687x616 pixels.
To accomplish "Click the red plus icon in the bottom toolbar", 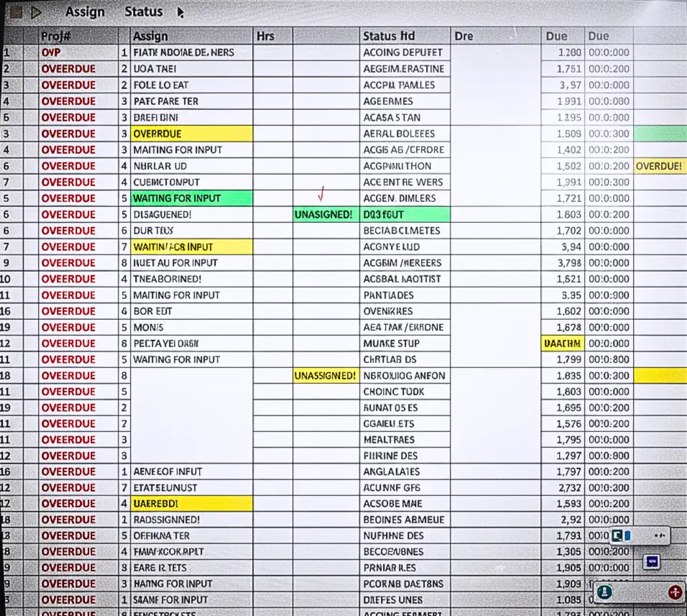I will (x=674, y=593).
